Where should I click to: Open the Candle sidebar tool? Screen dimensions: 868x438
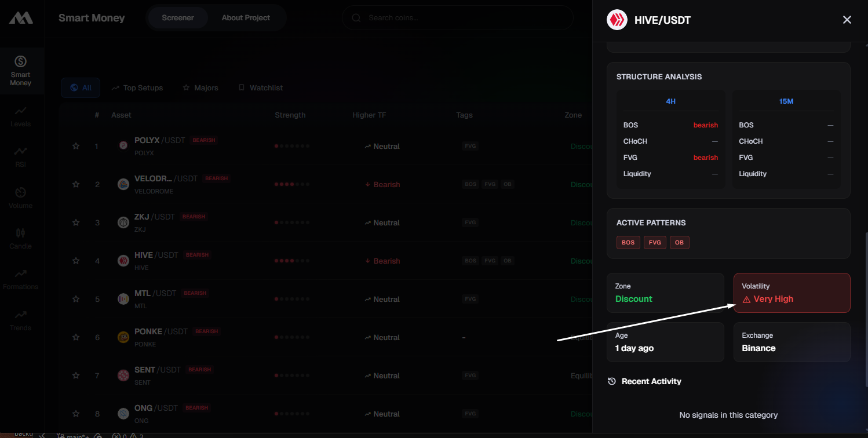click(21, 238)
